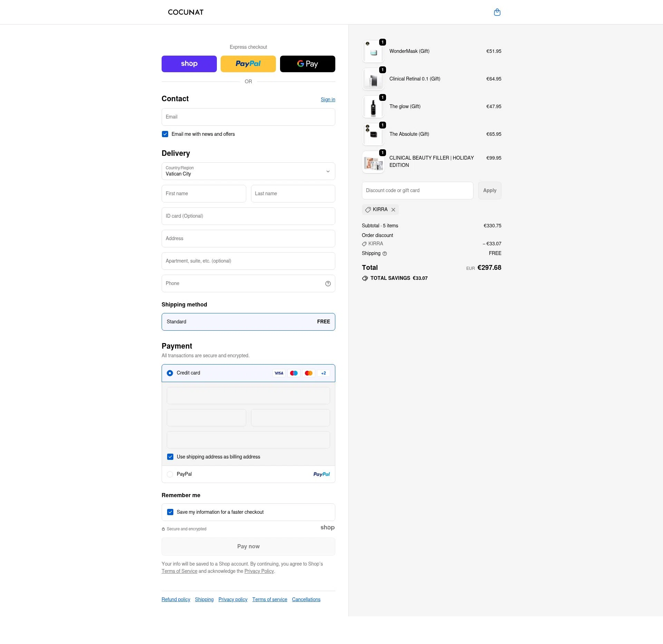Click the COCUNAT logo
Screen dimensions: 663x644
pos(185,12)
